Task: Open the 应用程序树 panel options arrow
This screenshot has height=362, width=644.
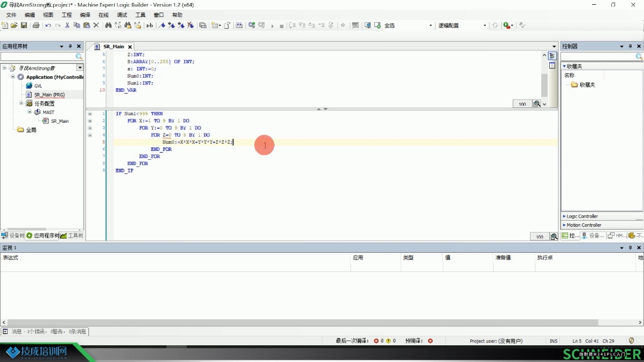Action: coord(61,47)
